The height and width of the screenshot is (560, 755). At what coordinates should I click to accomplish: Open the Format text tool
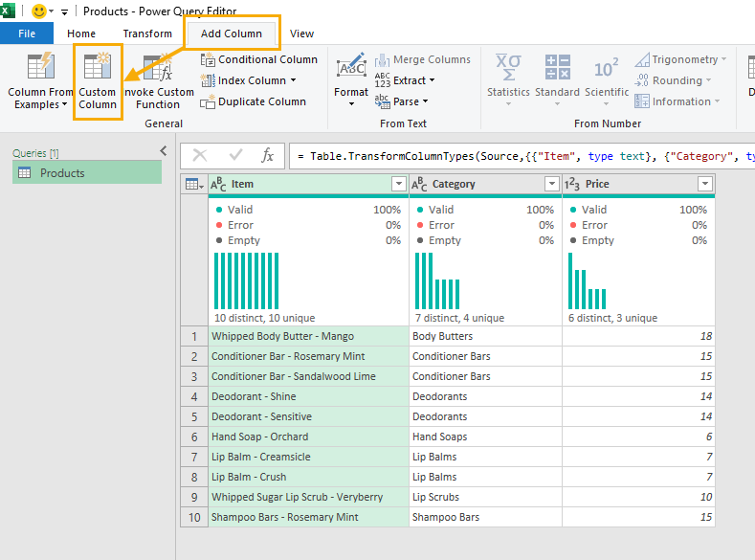(351, 79)
